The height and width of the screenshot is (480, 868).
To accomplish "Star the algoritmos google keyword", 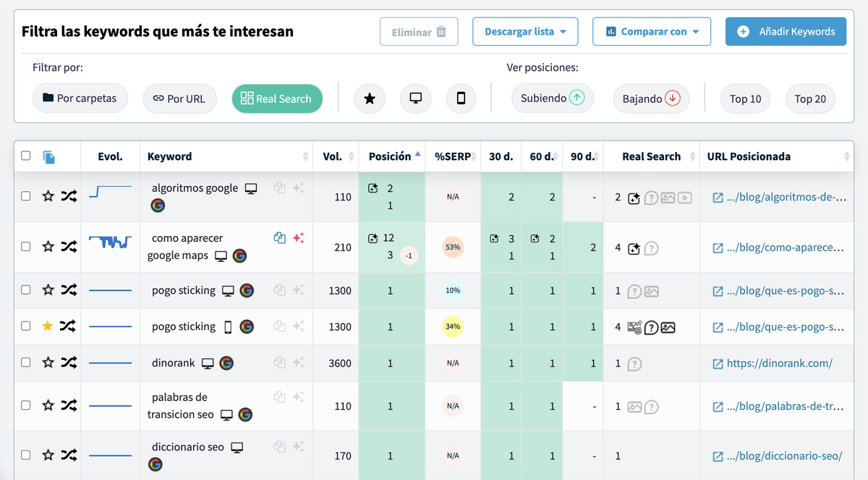I will click(48, 195).
